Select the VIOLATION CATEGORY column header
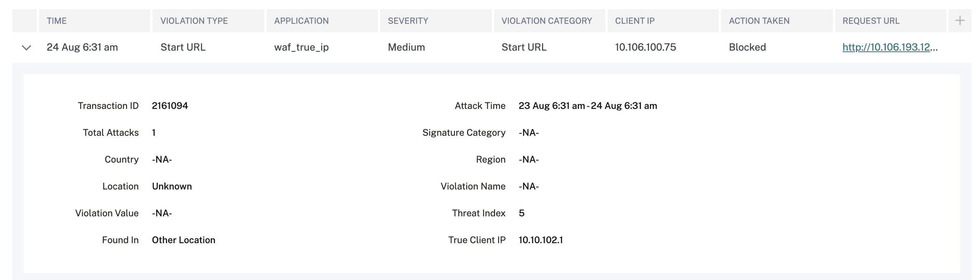The width and height of the screenshot is (980, 280). 549,21
